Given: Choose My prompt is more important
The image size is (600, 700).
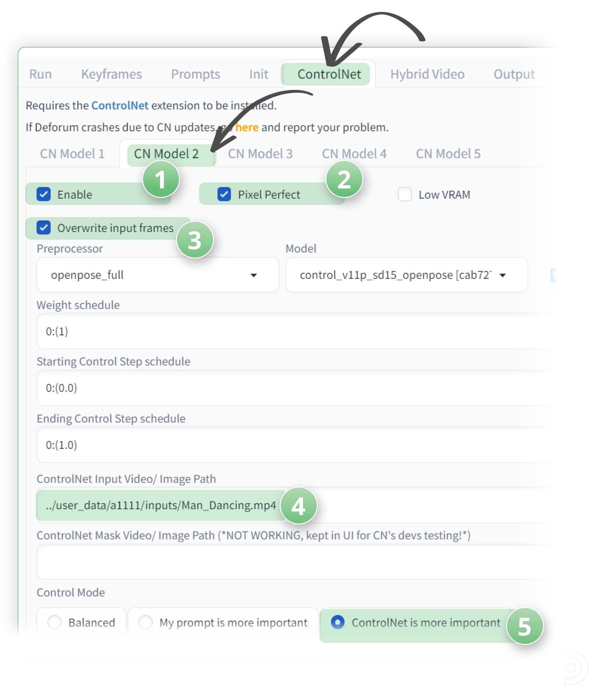Looking at the screenshot, I should click(x=145, y=622).
